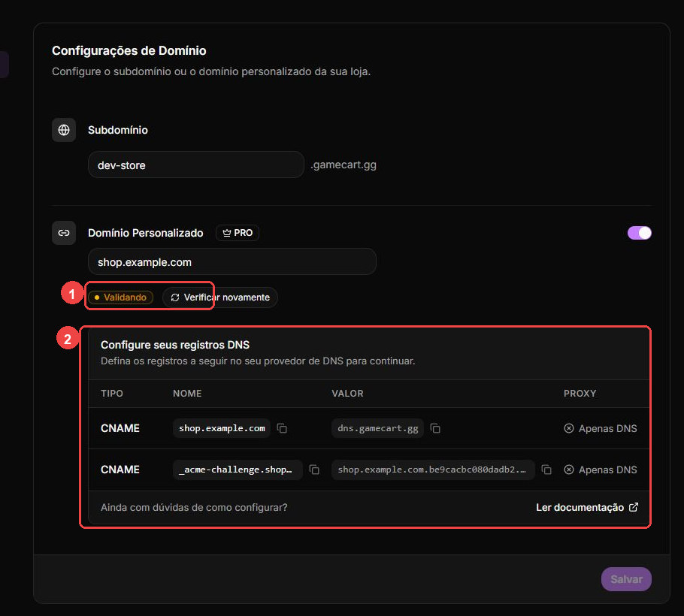684x616 pixels.
Task: Click the globe icon beside Subdomínio
Action: point(64,130)
